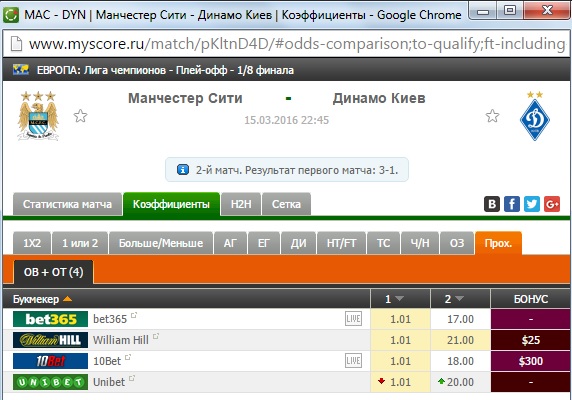Open the Ч/Н odds tab
Screen dimensions: 572x400
point(420,243)
